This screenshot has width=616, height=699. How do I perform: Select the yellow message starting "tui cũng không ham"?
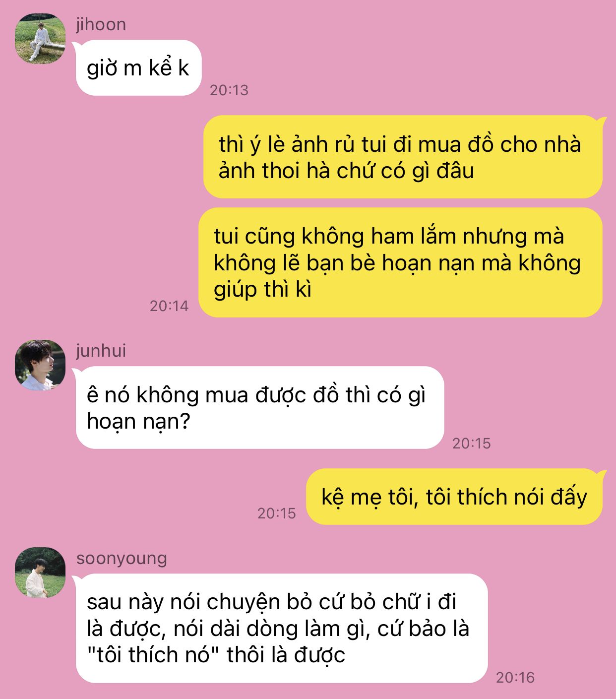coord(401,262)
